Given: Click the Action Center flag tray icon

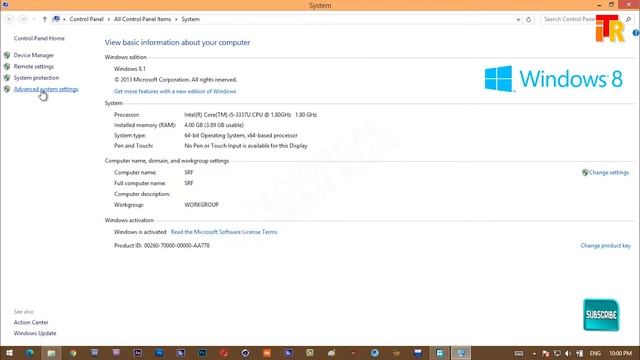Looking at the screenshot, I should point(546,353).
